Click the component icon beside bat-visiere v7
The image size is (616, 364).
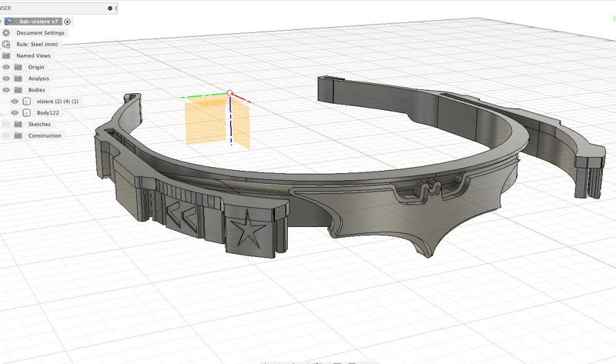click(x=8, y=22)
